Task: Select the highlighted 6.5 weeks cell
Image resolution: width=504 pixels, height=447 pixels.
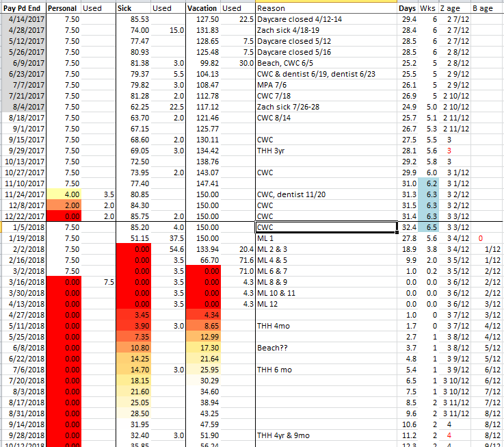Action: tap(428, 227)
